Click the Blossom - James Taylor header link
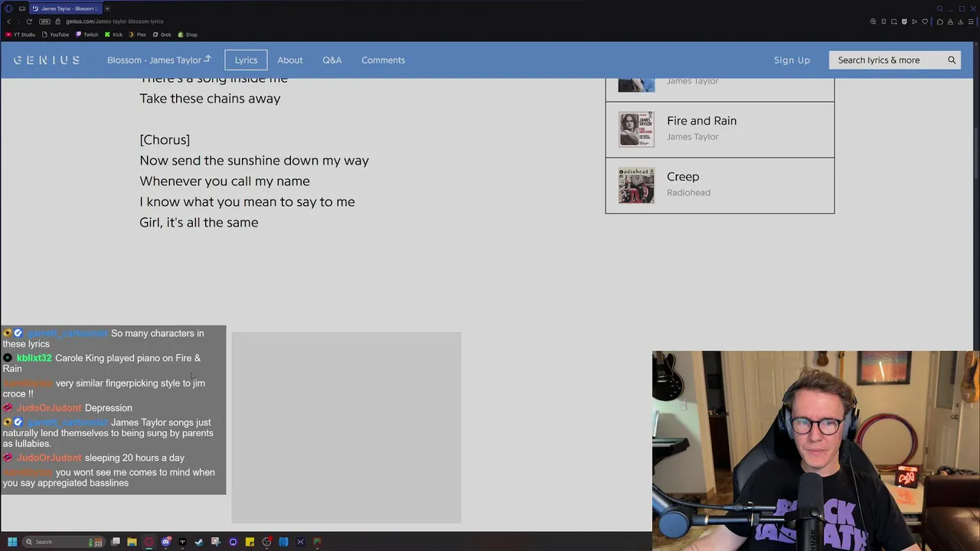The width and height of the screenshot is (980, 551). [158, 60]
